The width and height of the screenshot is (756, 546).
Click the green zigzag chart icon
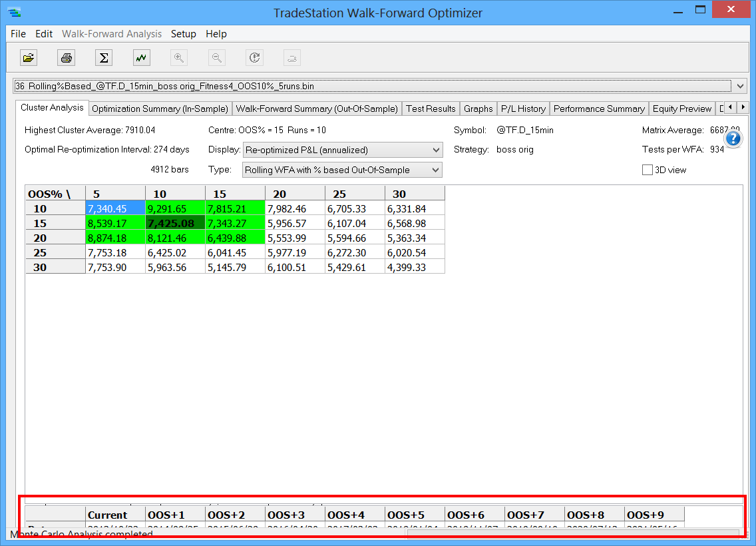(x=141, y=58)
